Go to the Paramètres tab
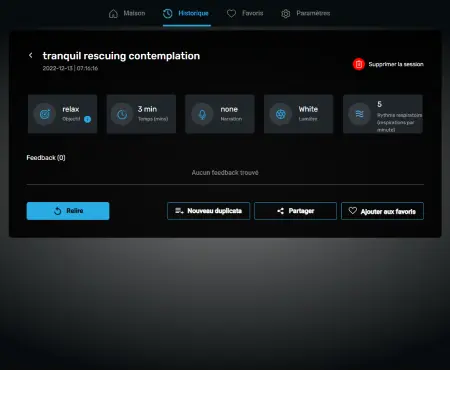450x394 pixels. (305, 13)
